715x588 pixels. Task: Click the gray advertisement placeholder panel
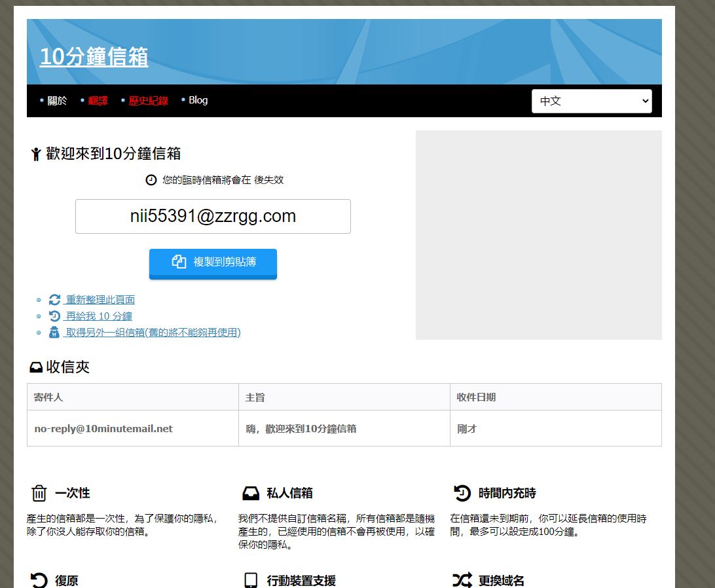[538, 235]
